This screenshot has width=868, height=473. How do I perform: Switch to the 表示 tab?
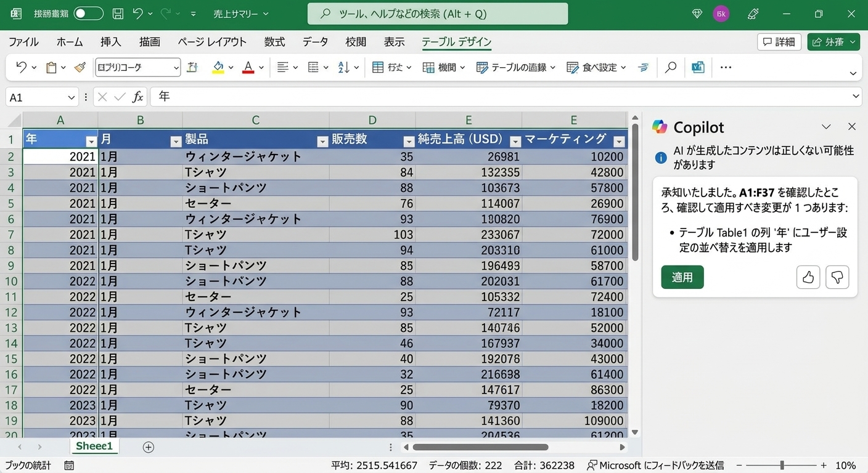(x=395, y=42)
